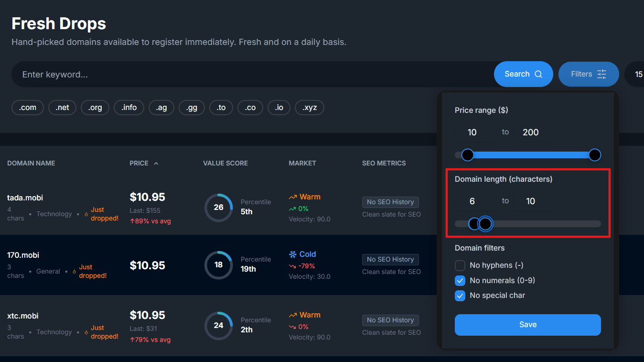644x362 pixels.
Task: Select the .com extension tag
Action: coord(28,108)
